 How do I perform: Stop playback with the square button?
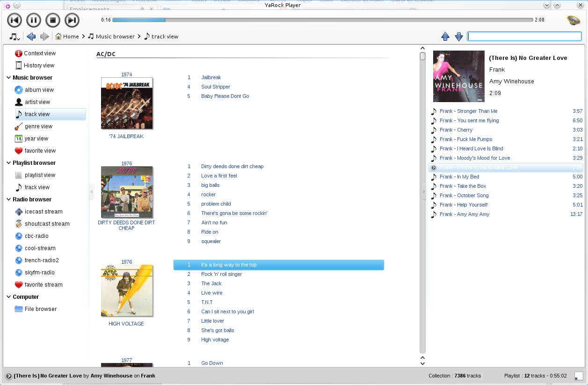[x=53, y=20]
